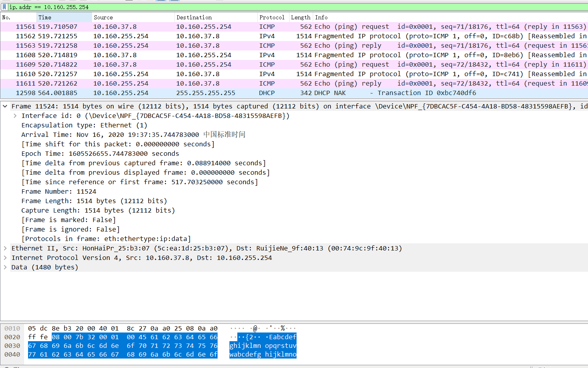Select the Arrival Time line
The image size is (588, 368).
tap(133, 134)
